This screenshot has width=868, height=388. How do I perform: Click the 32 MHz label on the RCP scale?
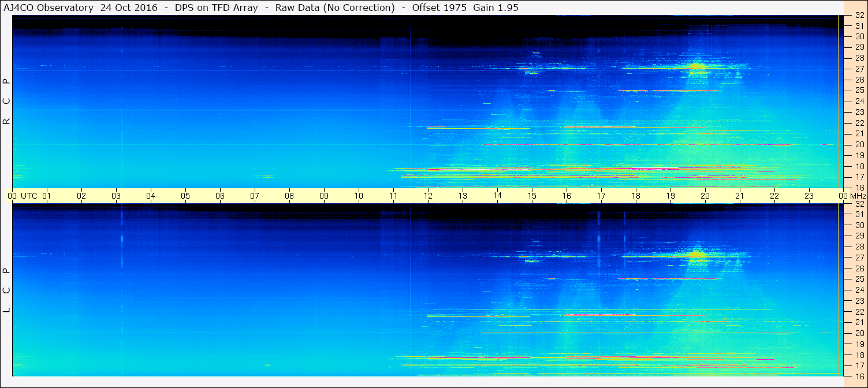coord(859,16)
